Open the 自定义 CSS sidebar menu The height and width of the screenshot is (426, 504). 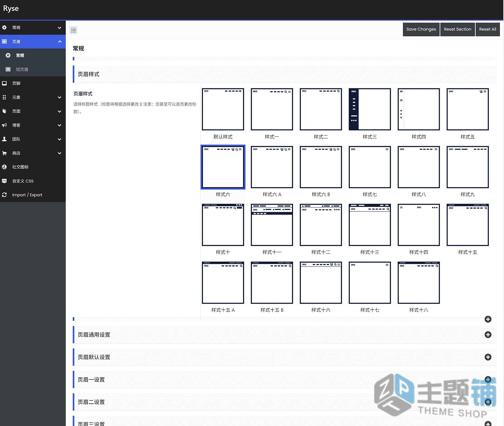coord(33,181)
